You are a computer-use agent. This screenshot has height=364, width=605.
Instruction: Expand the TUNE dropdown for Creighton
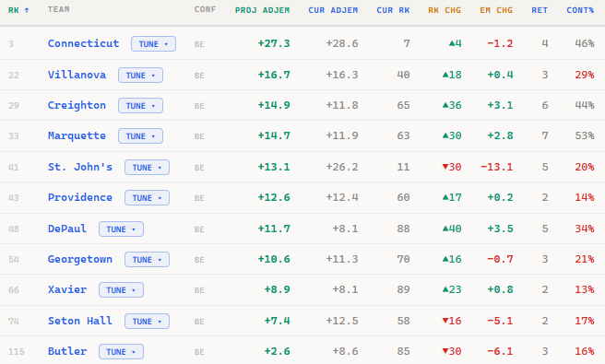[x=140, y=105]
